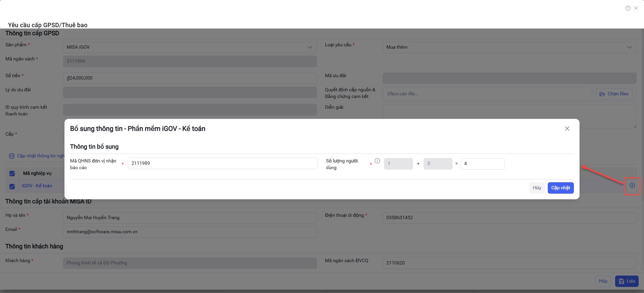Open the iGOV - Kế toán link
The width and height of the screenshot is (644, 293).
tap(37, 186)
